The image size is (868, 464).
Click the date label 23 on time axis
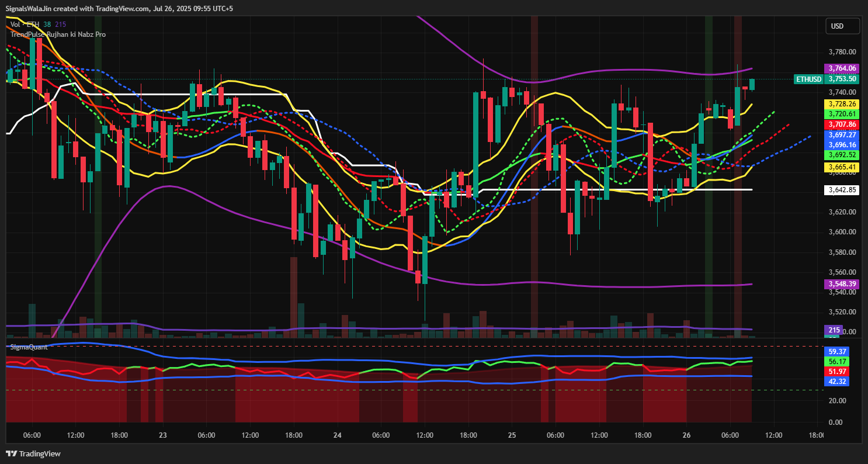pyautogui.click(x=162, y=435)
